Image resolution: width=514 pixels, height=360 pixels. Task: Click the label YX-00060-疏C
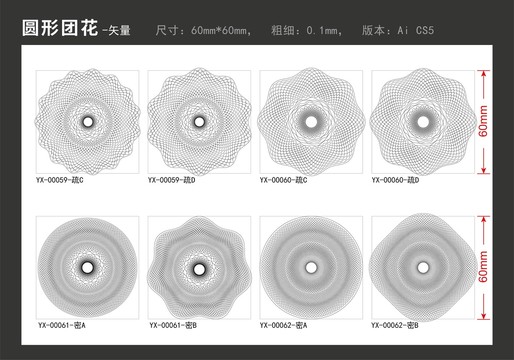[x=284, y=180]
